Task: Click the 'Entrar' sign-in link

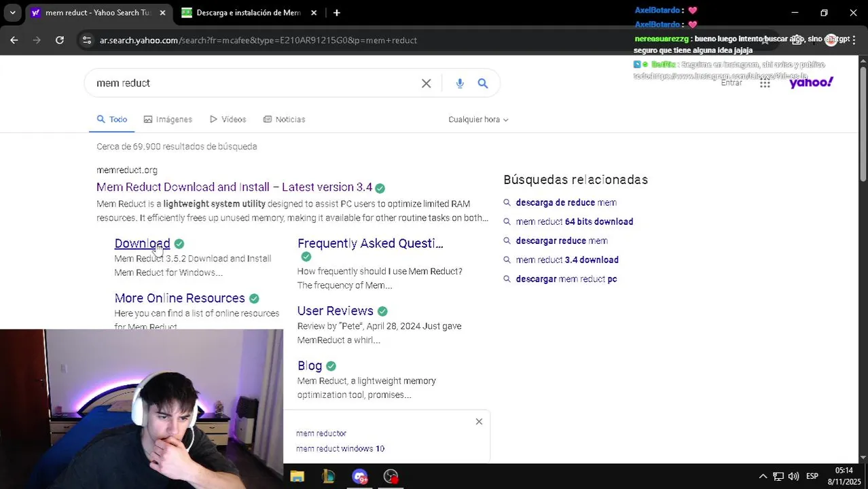Action: [731, 83]
